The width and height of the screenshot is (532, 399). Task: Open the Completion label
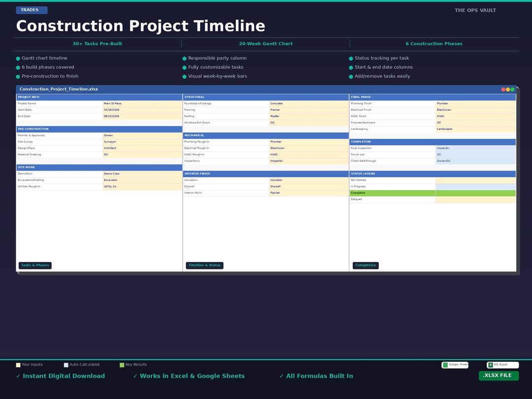point(366,266)
